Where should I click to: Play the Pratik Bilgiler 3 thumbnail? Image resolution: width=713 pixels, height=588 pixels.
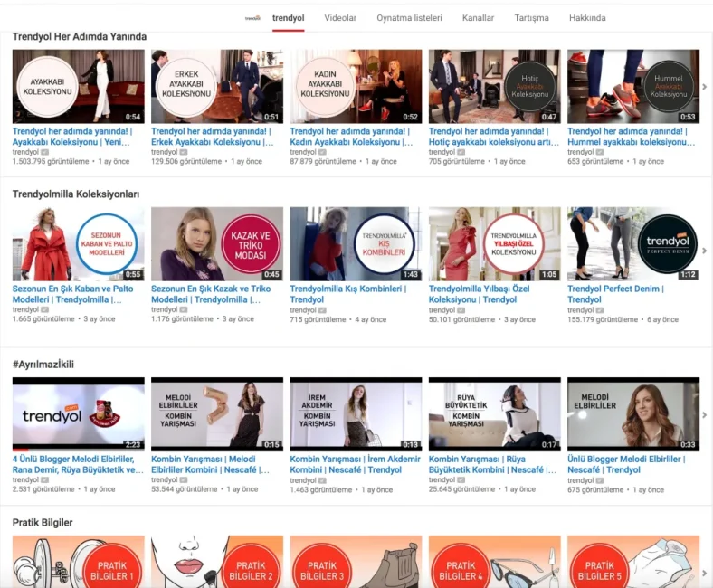point(356,562)
